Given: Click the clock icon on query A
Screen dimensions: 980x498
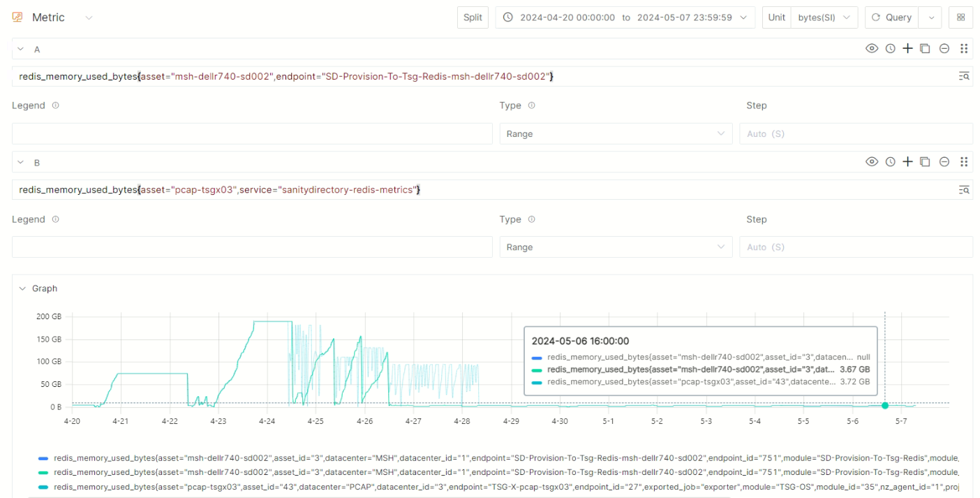Looking at the screenshot, I should (890, 49).
